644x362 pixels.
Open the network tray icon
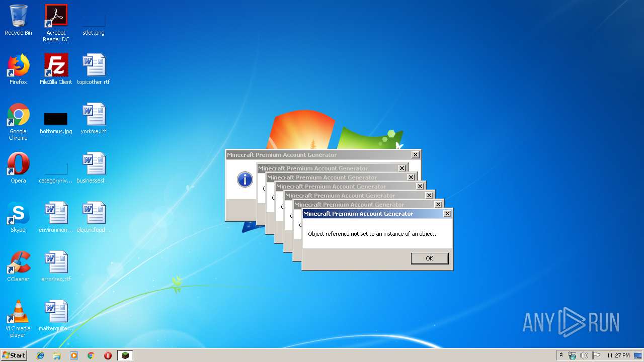pos(572,355)
